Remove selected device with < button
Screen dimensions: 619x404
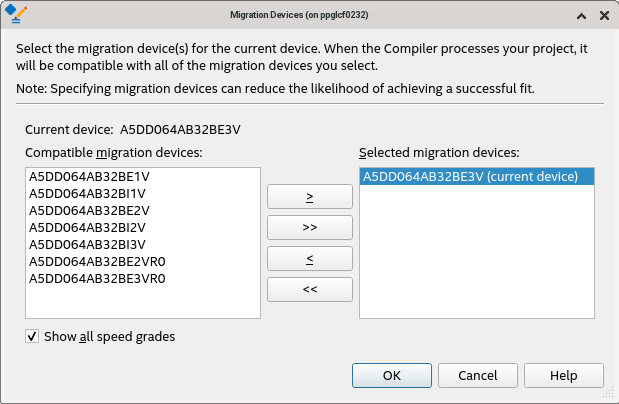[310, 259]
